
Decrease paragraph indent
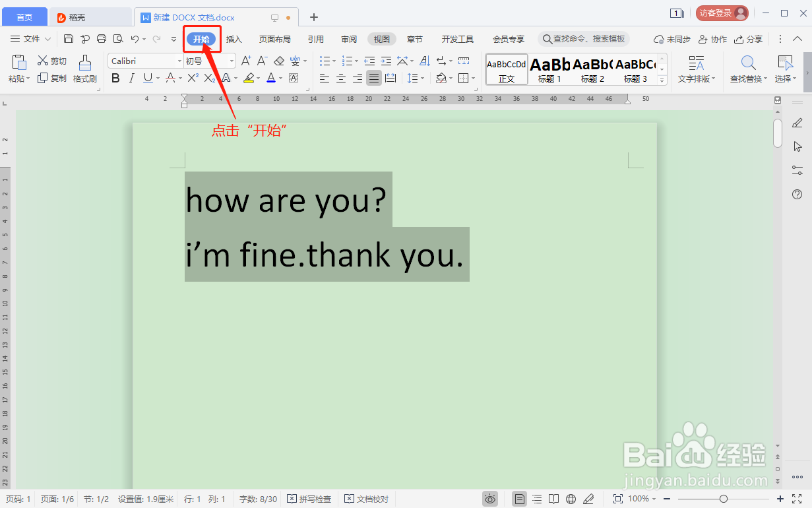click(369, 61)
